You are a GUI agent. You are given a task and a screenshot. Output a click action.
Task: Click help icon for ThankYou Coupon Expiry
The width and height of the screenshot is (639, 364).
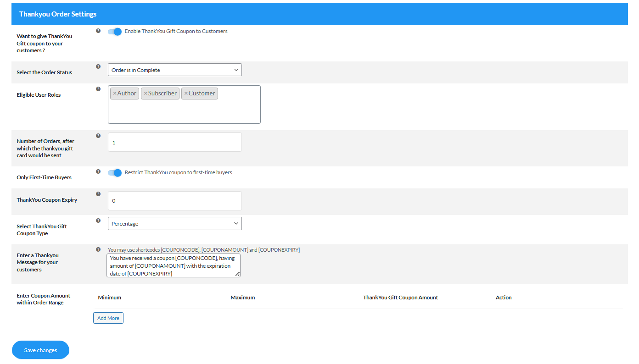click(x=98, y=194)
